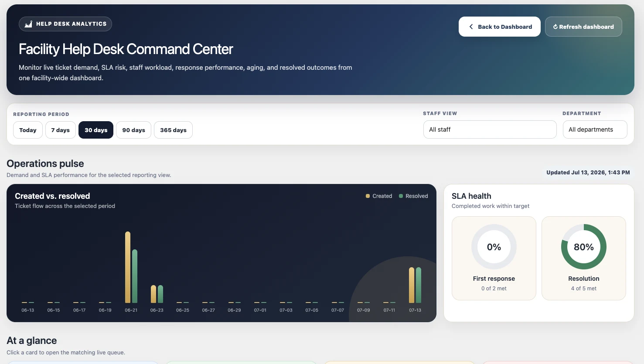Click the Staff View label
The width and height of the screenshot is (644, 364).
(440, 113)
